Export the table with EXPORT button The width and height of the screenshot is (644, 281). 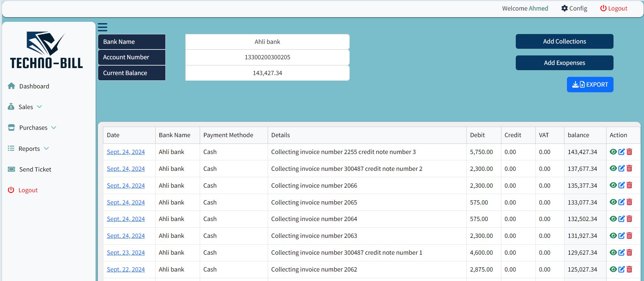590,85
